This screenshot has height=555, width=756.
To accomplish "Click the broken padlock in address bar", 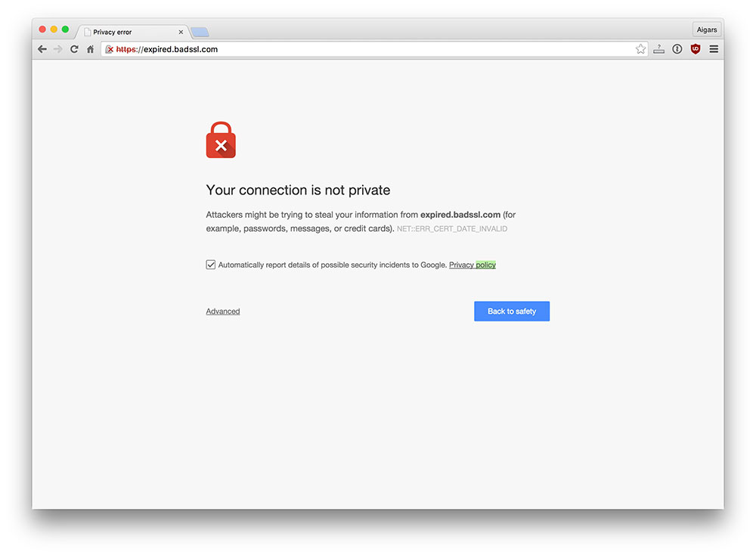I will coord(110,49).
